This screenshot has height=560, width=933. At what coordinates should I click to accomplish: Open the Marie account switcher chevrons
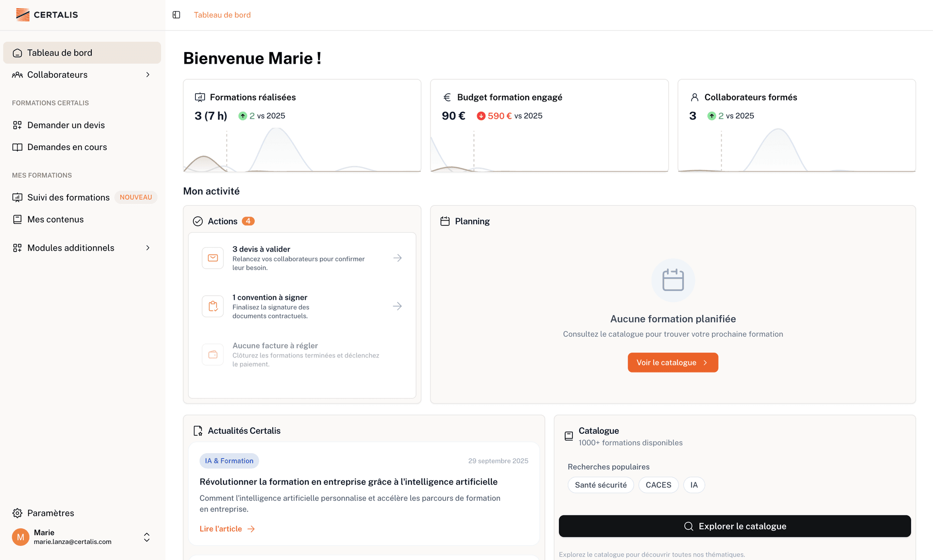pyautogui.click(x=147, y=537)
